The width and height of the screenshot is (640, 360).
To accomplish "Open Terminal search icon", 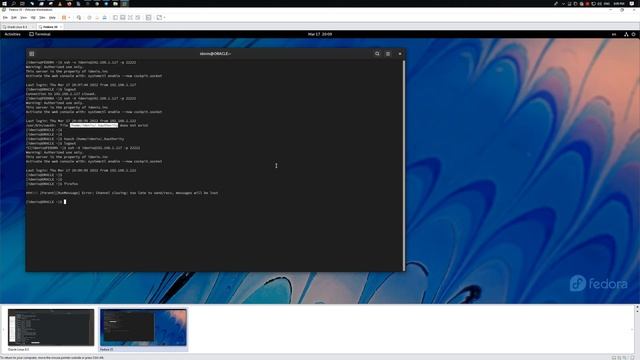I will coord(377,54).
